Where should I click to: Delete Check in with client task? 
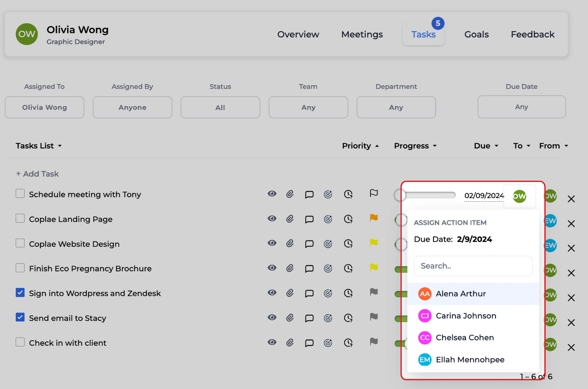(x=571, y=347)
